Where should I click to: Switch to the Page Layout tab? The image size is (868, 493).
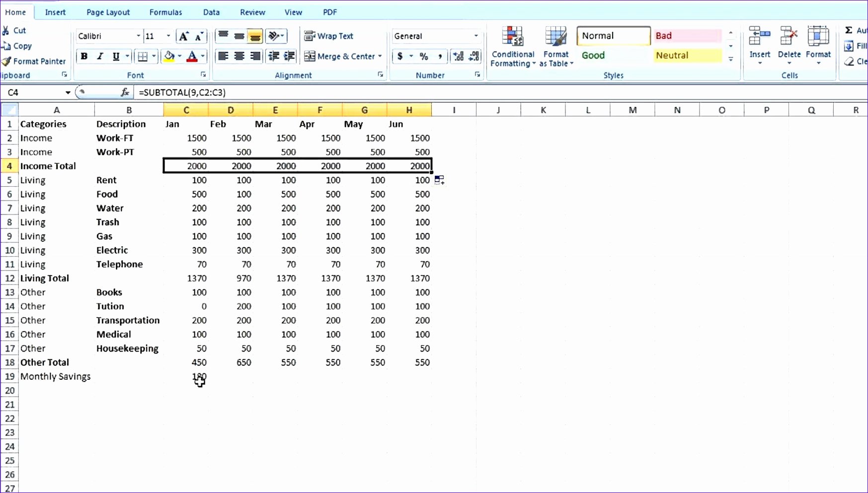pos(108,12)
